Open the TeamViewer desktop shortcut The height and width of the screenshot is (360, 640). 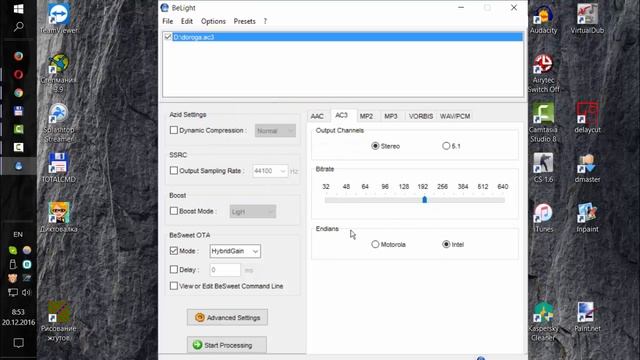click(59, 18)
